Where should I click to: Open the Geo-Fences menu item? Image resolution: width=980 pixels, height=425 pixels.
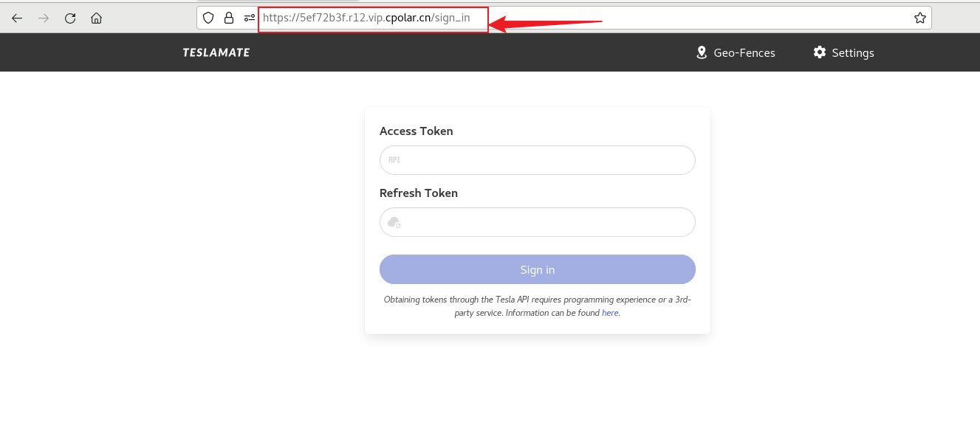744,53
